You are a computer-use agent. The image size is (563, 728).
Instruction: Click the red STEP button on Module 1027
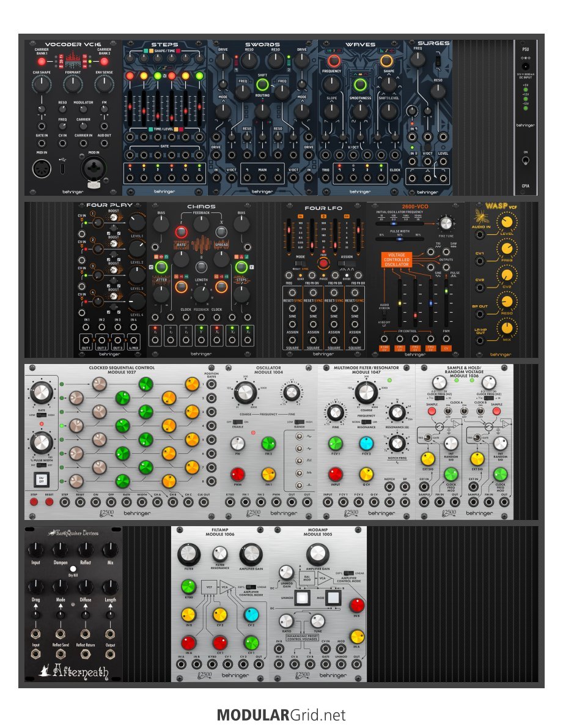[x=34, y=502]
